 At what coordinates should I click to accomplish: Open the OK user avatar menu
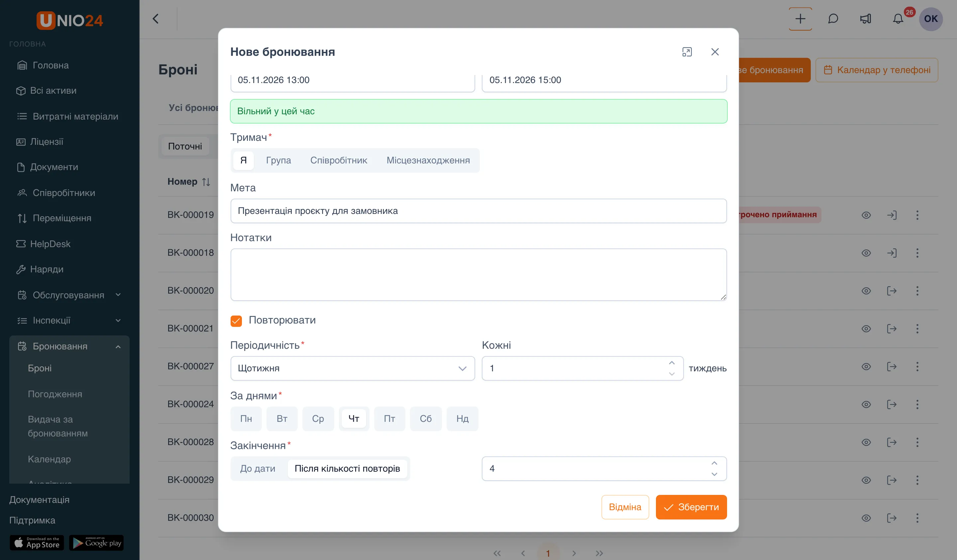[x=931, y=19]
